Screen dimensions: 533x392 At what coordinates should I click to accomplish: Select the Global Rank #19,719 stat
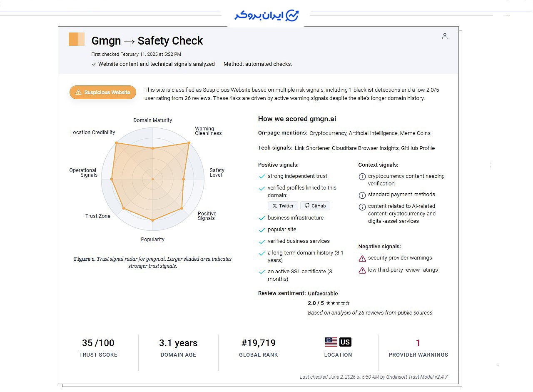point(259,348)
